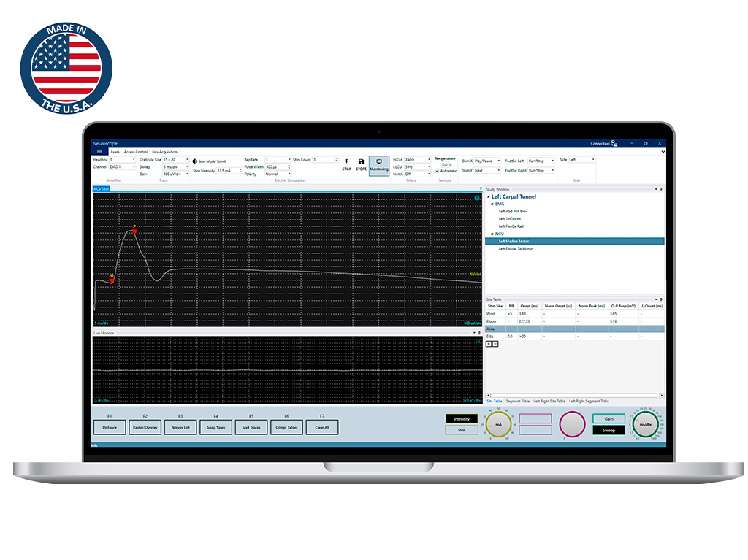
Task: Switch to the Segment Table tab
Action: coord(518,401)
